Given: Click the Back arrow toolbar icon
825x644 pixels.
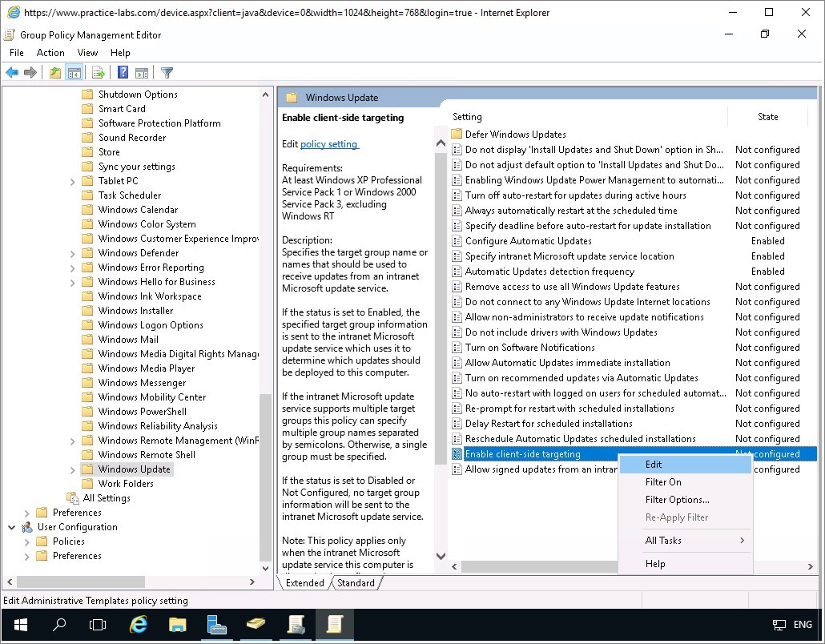Looking at the screenshot, I should pos(12,73).
